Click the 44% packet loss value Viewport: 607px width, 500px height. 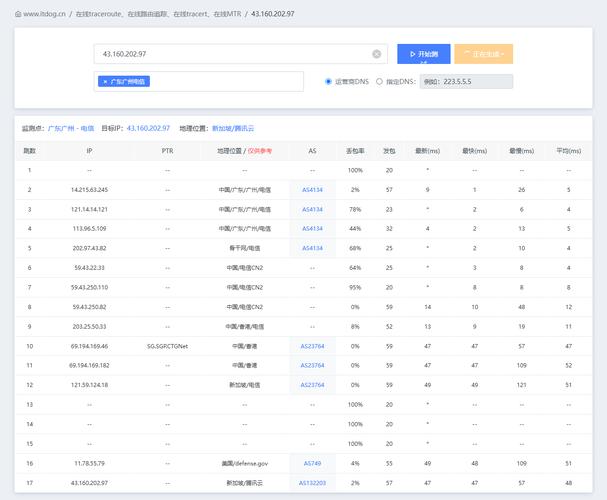click(355, 229)
